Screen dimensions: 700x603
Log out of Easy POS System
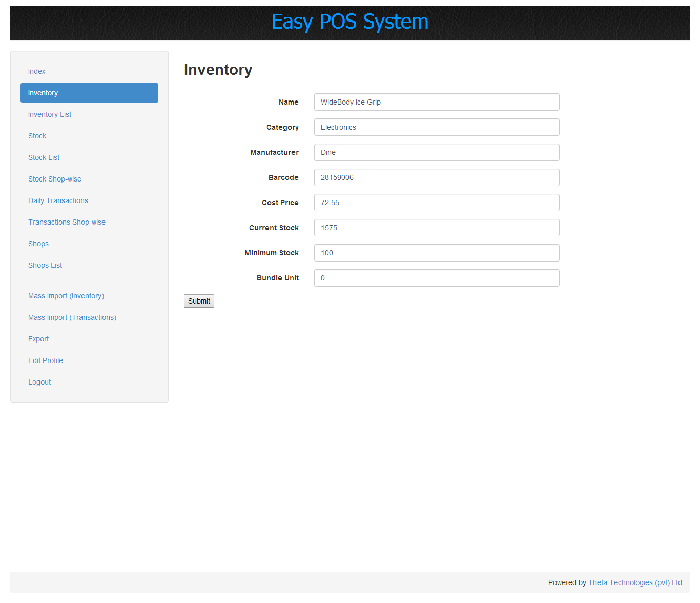pos(39,382)
